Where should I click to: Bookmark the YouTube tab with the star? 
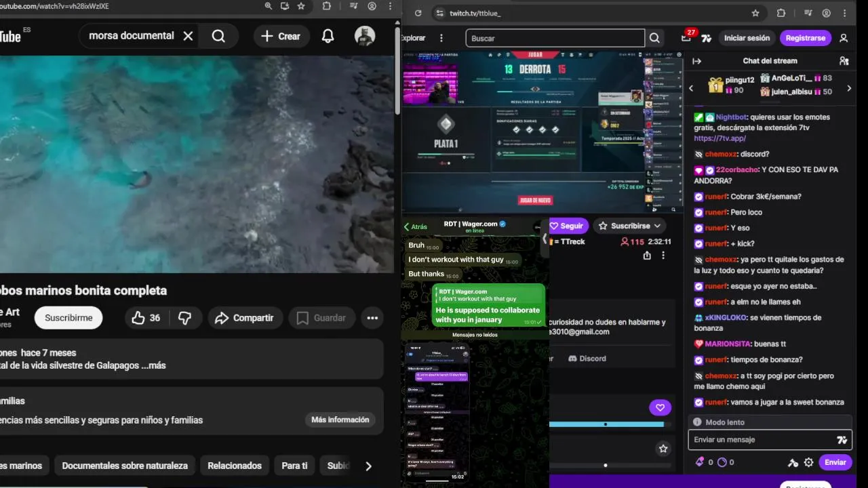[x=301, y=6]
